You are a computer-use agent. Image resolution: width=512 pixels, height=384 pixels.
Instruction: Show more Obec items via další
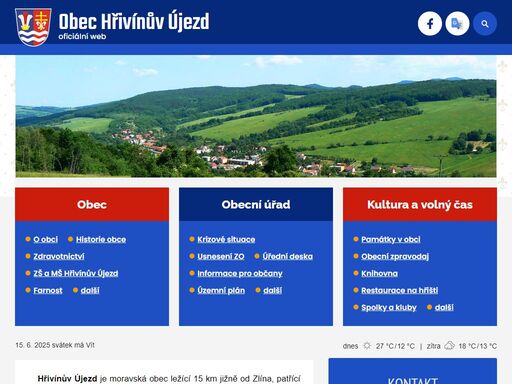(90, 290)
